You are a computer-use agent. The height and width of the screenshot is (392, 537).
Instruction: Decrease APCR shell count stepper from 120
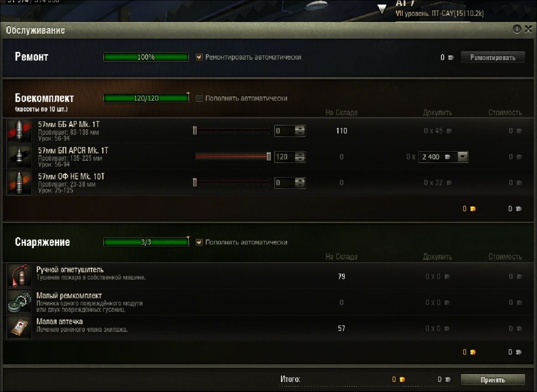pyautogui.click(x=300, y=159)
